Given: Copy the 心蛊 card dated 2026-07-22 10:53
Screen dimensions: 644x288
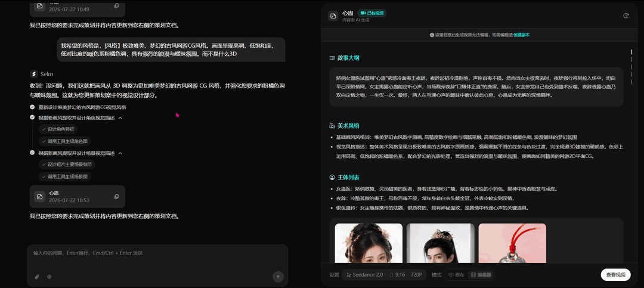Looking at the screenshot, I should tap(117, 196).
